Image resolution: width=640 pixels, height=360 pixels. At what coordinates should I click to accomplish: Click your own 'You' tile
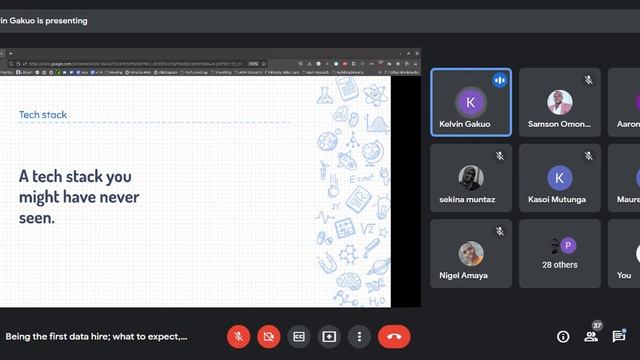coord(624,253)
